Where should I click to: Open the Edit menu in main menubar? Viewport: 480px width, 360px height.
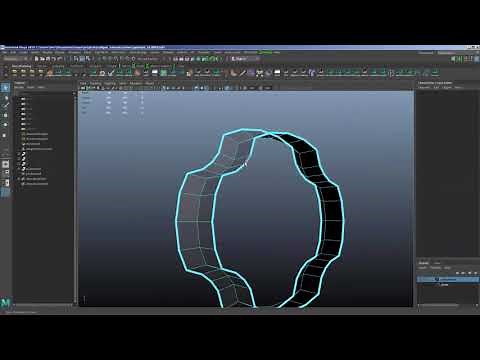click(13, 53)
